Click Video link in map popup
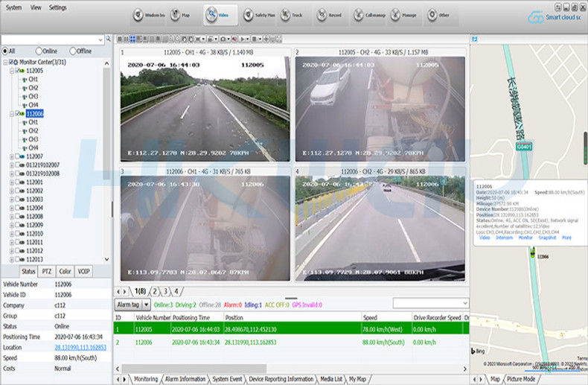The image size is (588, 385). [485, 238]
